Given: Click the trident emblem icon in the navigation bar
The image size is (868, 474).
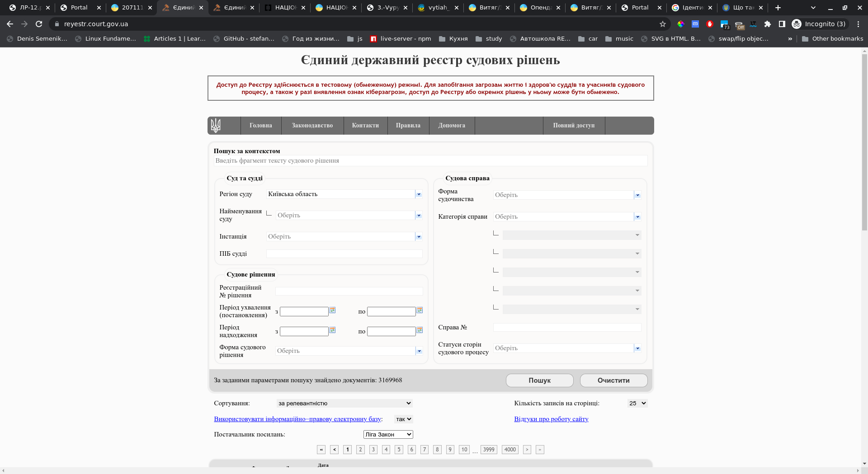Looking at the screenshot, I should point(216,126).
